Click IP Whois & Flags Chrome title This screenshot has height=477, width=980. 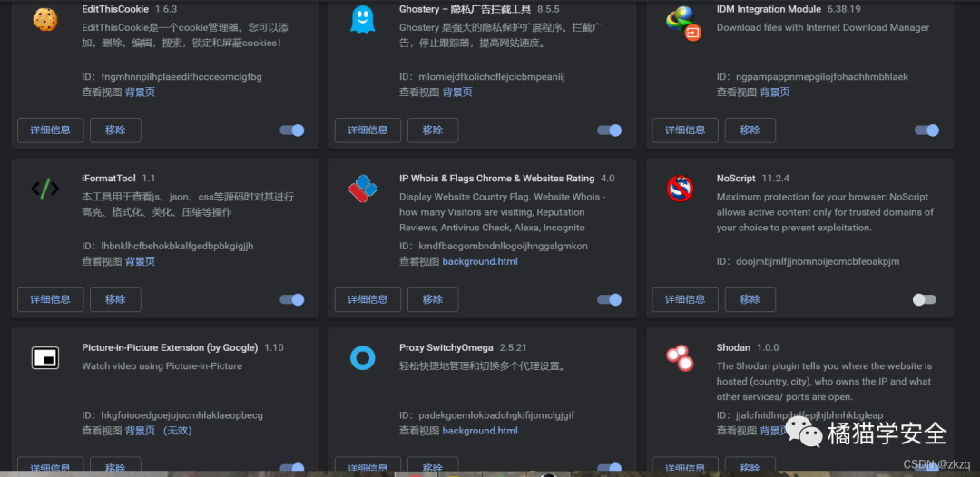click(x=497, y=179)
